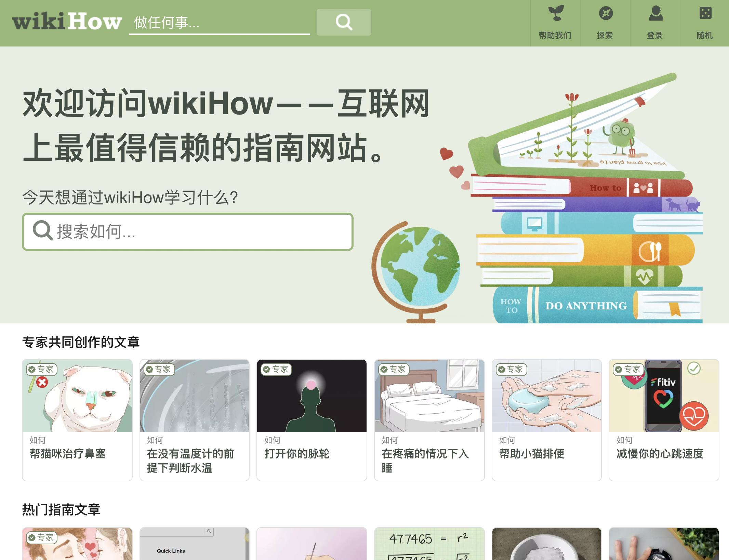Click the hero search field 搜索如何...
This screenshot has height=560, width=729.
(188, 232)
